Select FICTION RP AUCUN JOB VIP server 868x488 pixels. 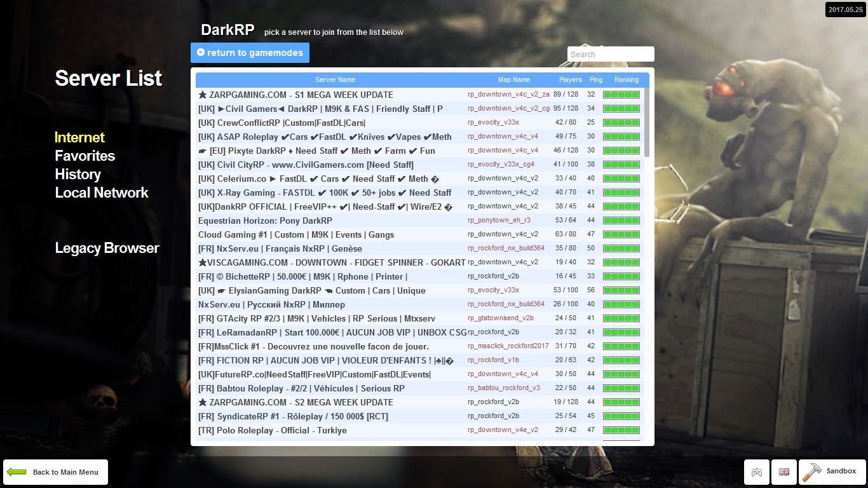pos(419,360)
